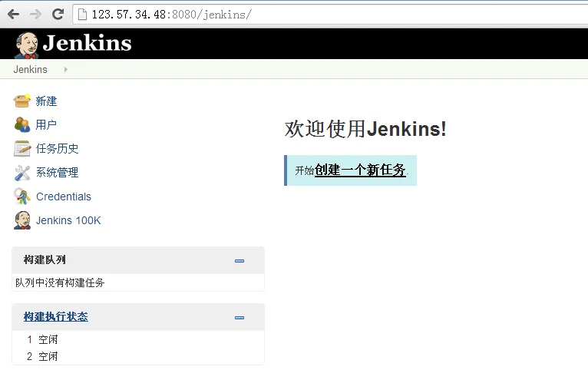Click the Jenkins 100K butler icon
Viewport: 588px width, 370px height.
pos(21,220)
